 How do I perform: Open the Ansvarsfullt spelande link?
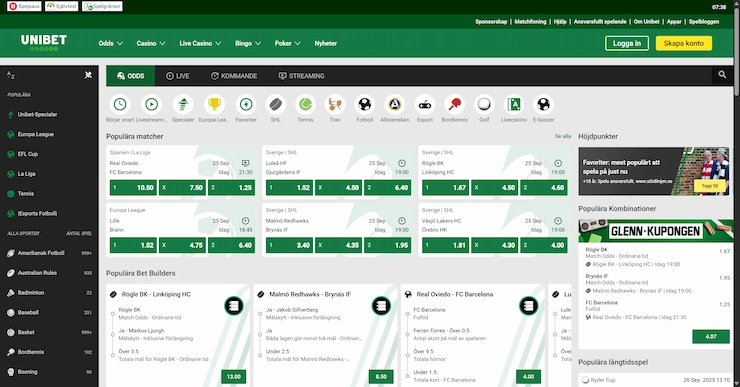tap(600, 21)
